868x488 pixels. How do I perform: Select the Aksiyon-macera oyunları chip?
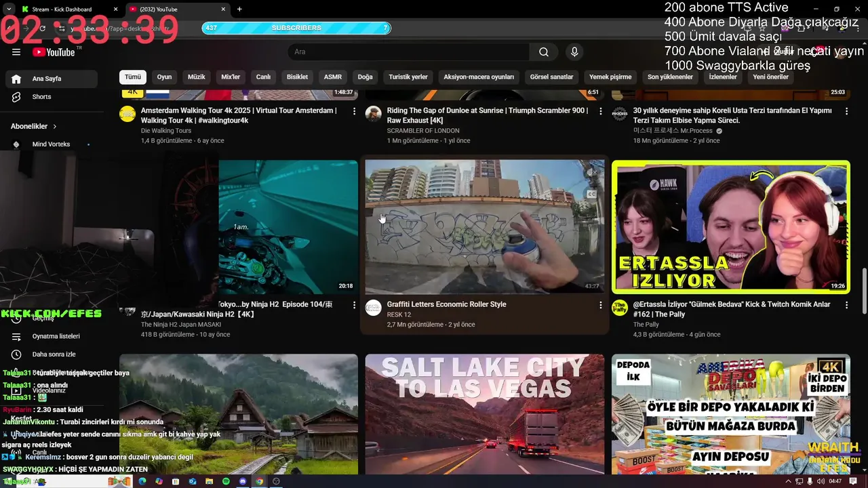click(x=479, y=77)
